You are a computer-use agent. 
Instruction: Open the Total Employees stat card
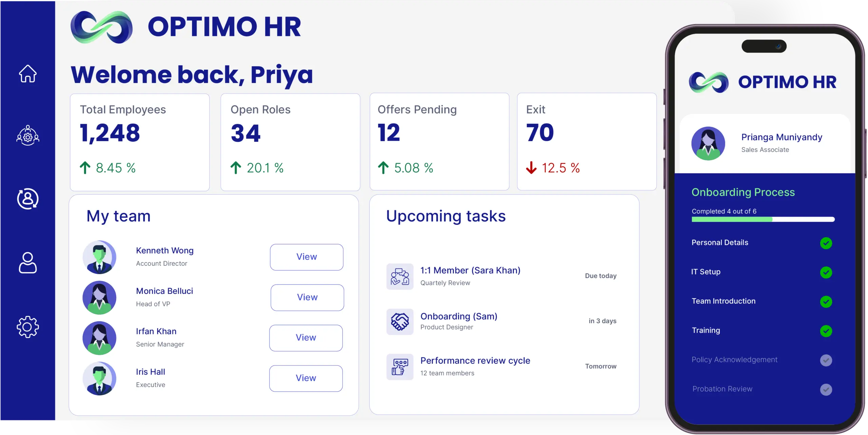140,142
